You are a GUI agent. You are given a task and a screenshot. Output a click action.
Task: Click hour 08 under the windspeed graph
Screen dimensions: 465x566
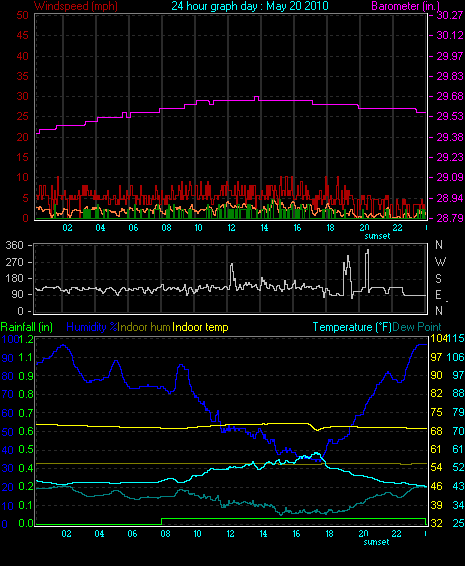(166, 228)
